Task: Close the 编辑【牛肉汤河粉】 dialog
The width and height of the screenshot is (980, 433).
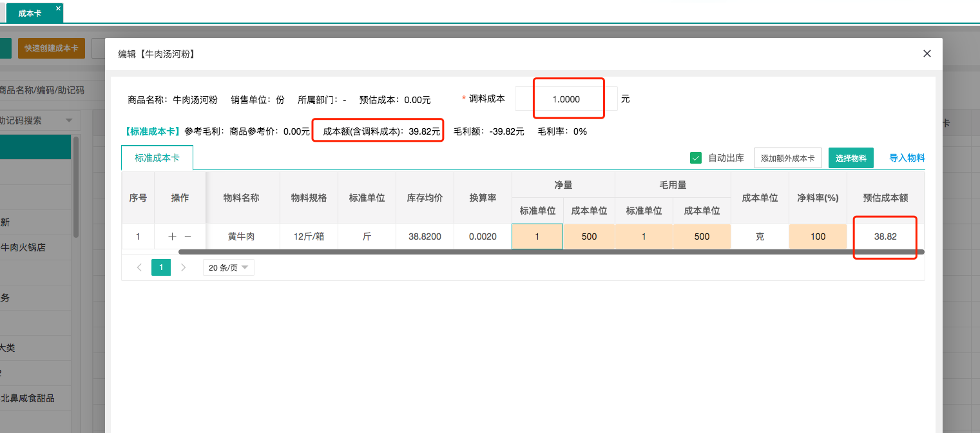Action: [x=927, y=53]
